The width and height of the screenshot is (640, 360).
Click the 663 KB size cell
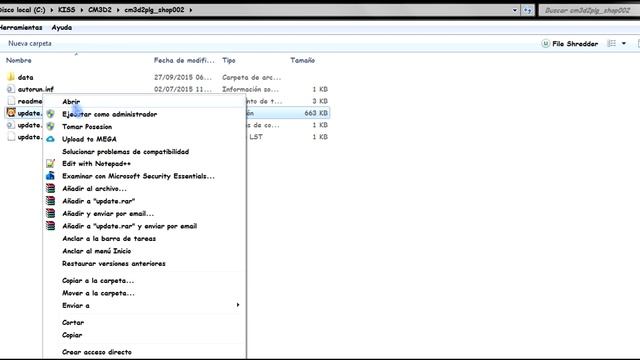pos(316,113)
